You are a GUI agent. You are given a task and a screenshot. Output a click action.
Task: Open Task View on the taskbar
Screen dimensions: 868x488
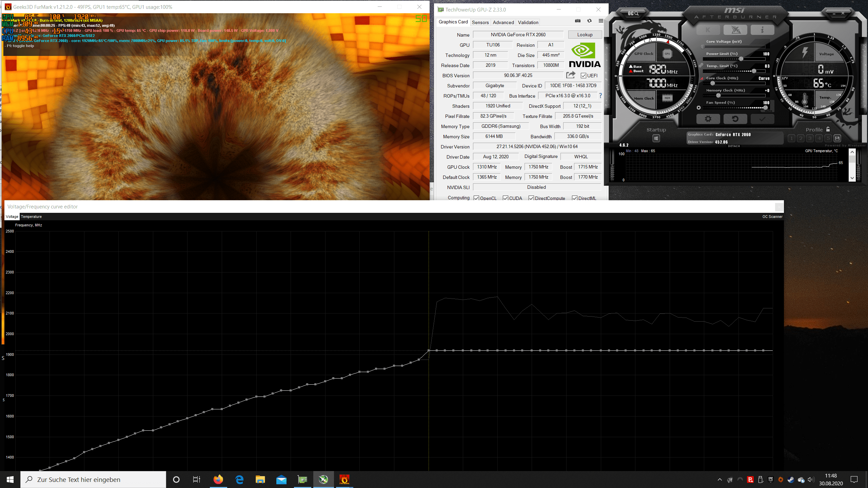[x=197, y=480]
